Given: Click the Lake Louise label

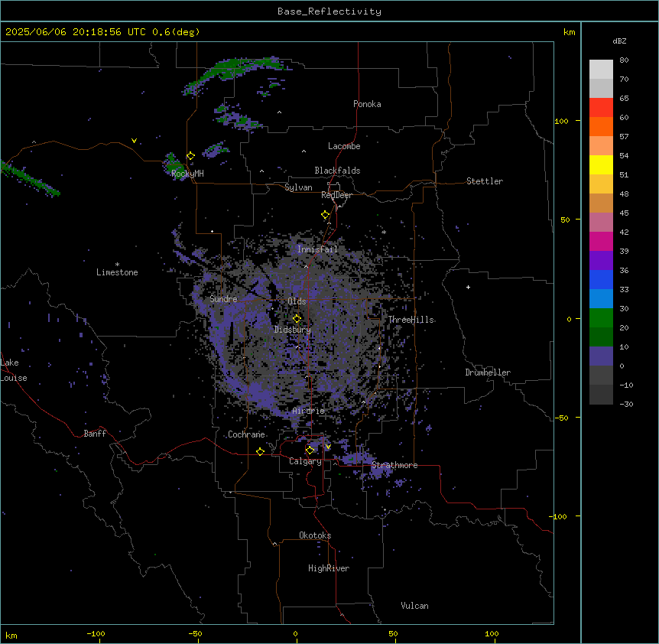Looking at the screenshot, I should point(14,370).
